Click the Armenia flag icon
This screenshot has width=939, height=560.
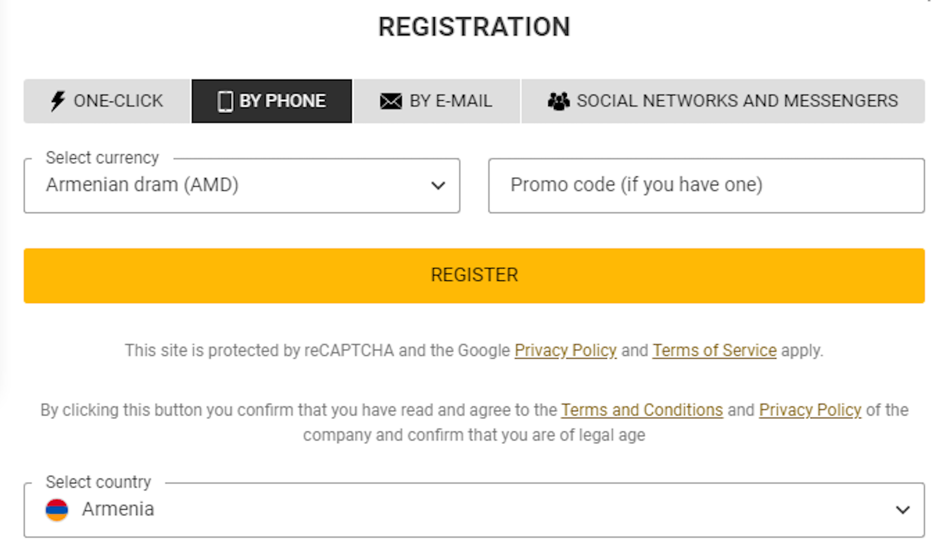click(57, 510)
